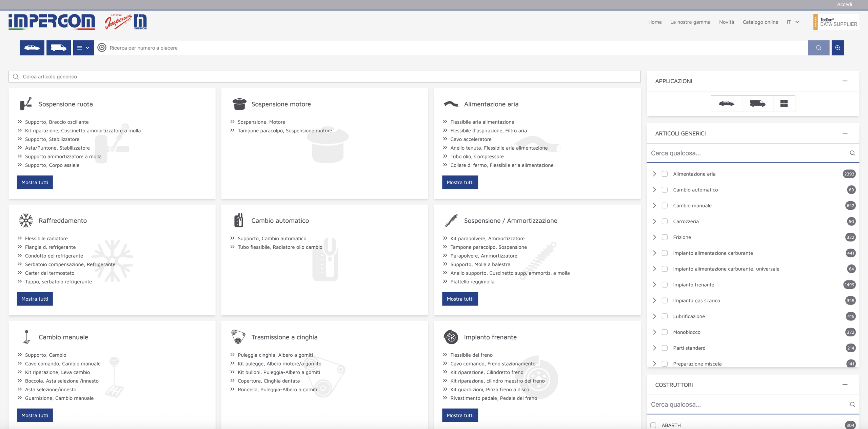Click the blue van vehicle search icon
The width and height of the screenshot is (868, 429).
coord(59,48)
